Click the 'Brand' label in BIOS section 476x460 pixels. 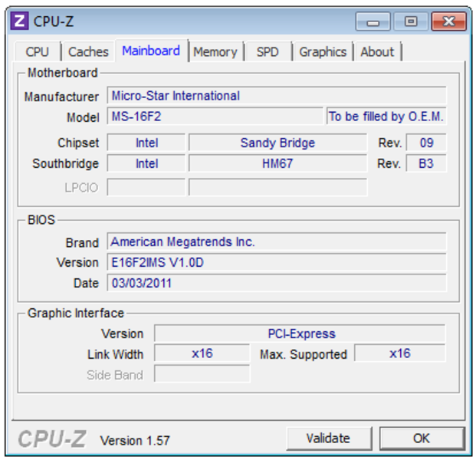pyautogui.click(x=82, y=243)
